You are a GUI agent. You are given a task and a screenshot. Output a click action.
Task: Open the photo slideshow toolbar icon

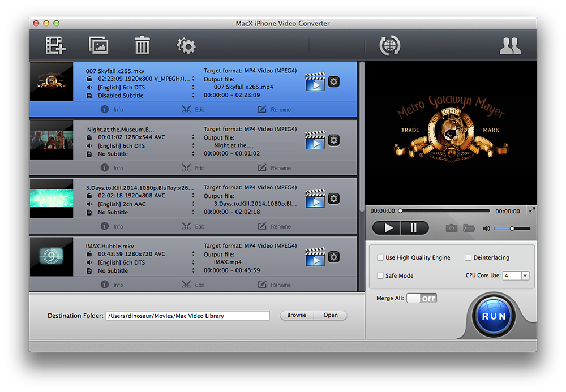(98, 45)
